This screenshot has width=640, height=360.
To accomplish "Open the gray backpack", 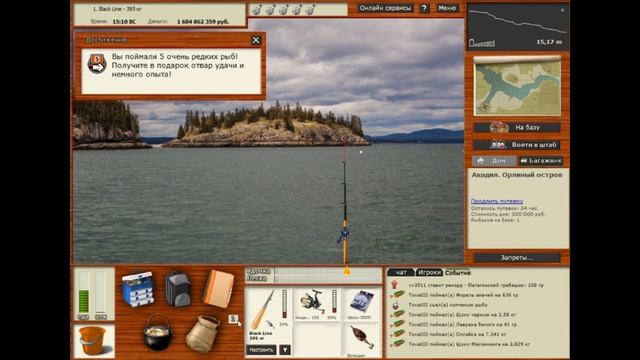I will tap(178, 289).
